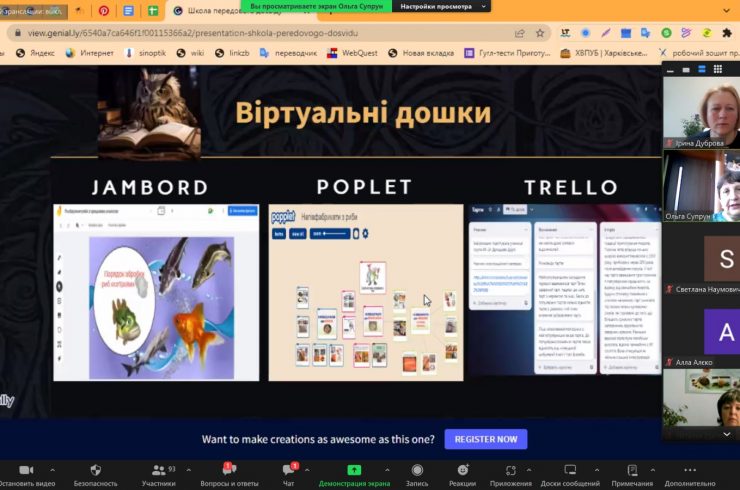Expand Примечания options arrow
The height and width of the screenshot is (490, 740).
(x=653, y=470)
